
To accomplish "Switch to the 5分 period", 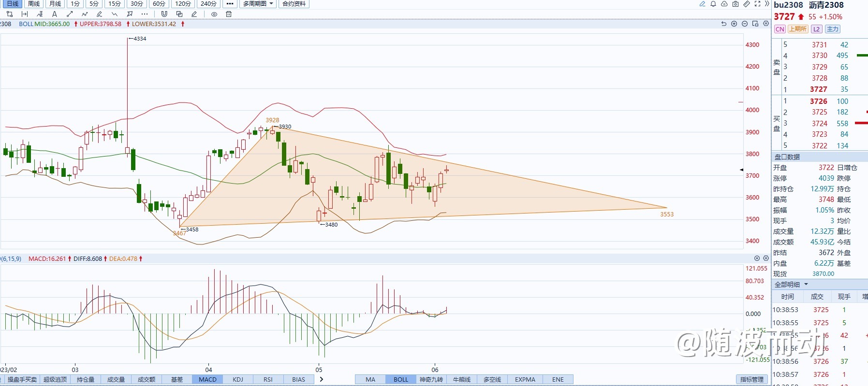I will tap(94, 4).
